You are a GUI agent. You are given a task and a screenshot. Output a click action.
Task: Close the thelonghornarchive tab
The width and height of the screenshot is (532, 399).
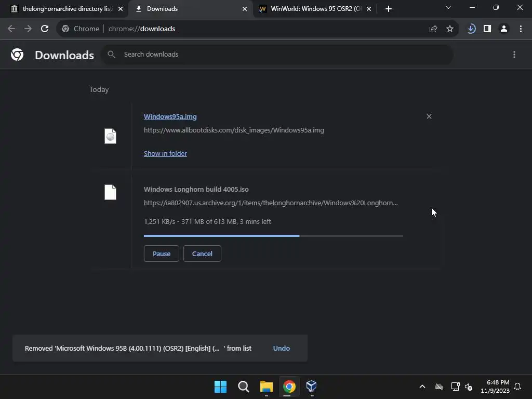[121, 9]
